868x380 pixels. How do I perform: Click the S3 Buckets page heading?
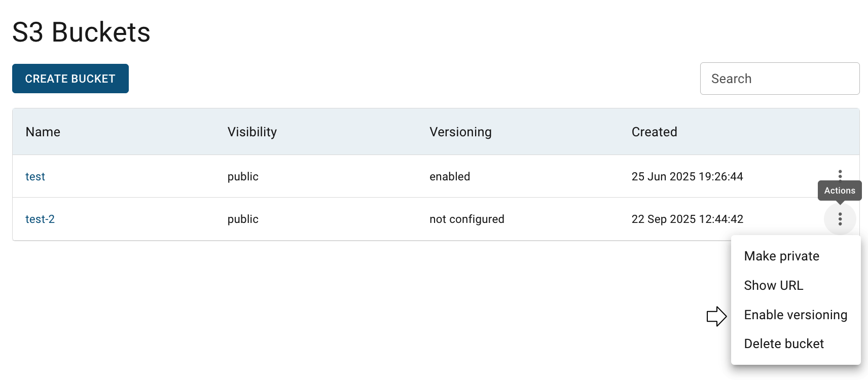(x=81, y=32)
